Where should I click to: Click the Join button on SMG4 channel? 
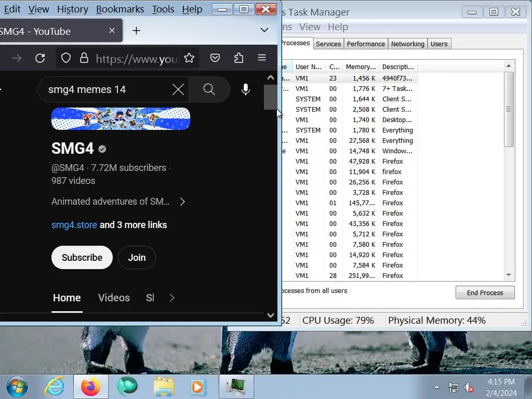point(137,258)
